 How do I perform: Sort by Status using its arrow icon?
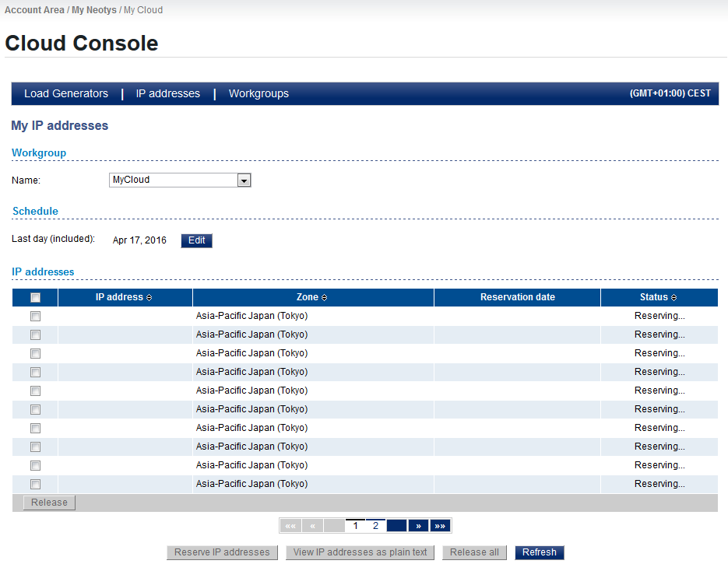pos(673,298)
